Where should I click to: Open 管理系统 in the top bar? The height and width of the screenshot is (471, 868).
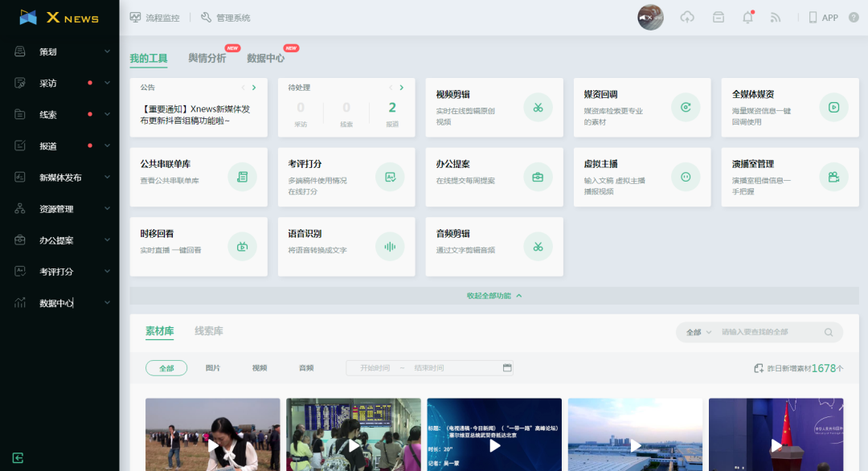pyautogui.click(x=225, y=18)
